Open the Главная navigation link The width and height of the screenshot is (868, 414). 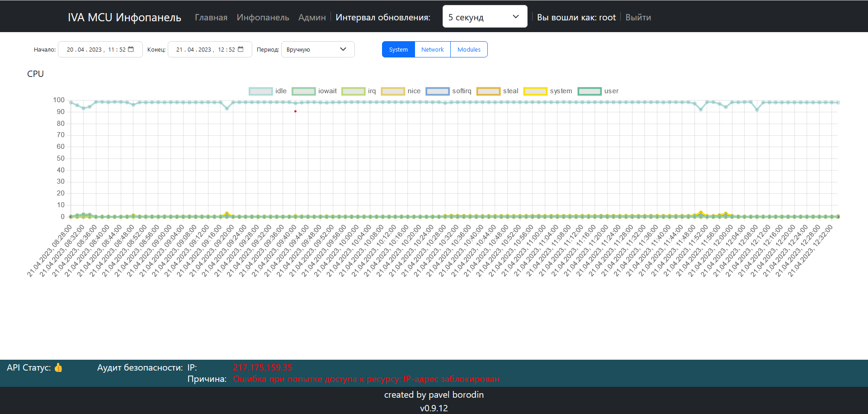[x=211, y=17]
